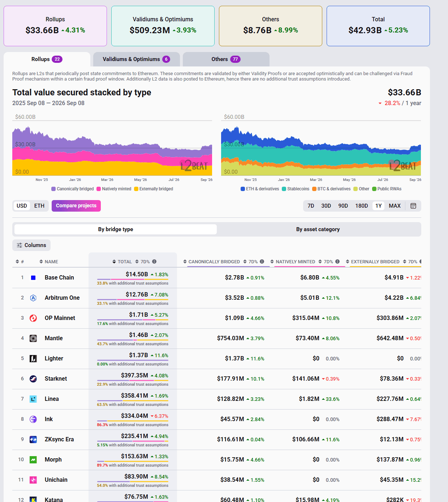Image resolution: width=448 pixels, height=502 pixels.
Task: Click the Ink logo icon
Action: tap(33, 419)
